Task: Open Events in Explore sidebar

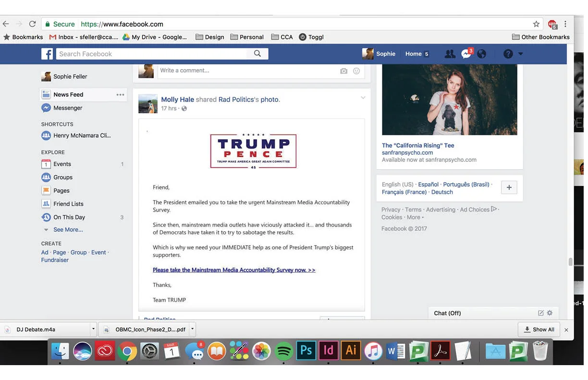Action: [62, 164]
